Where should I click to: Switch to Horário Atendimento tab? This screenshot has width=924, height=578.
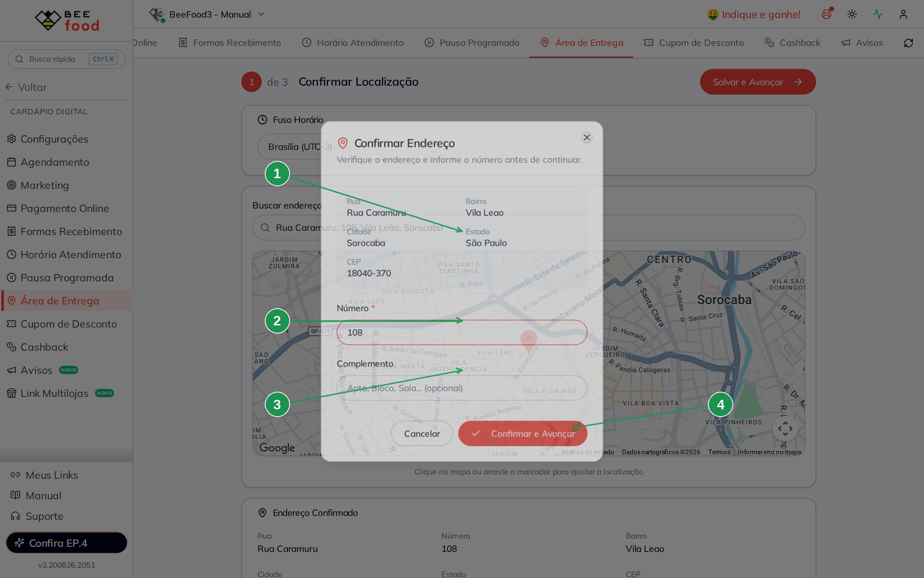[x=352, y=43]
